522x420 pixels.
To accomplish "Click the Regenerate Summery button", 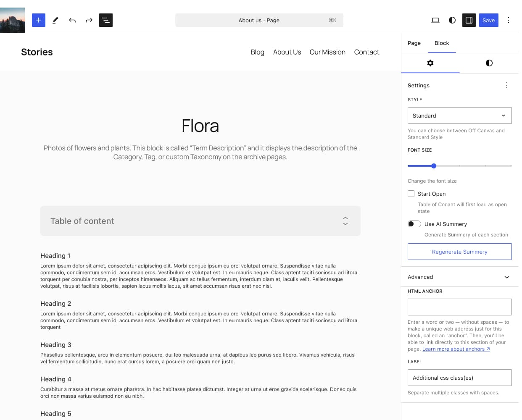I will click(459, 252).
